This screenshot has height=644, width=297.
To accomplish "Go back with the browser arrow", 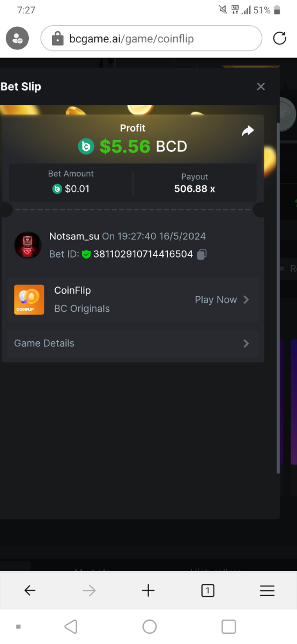I will tap(30, 591).
